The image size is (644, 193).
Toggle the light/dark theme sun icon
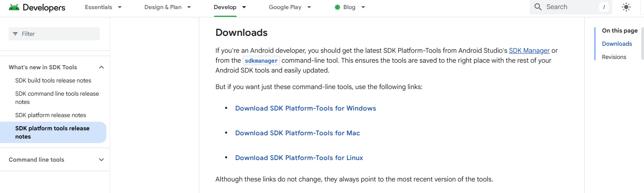626,7
